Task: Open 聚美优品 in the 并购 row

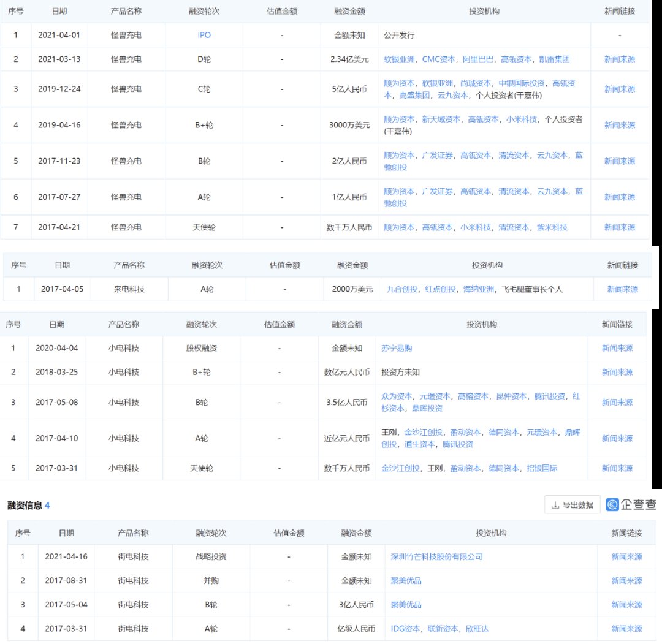Action: [x=406, y=581]
